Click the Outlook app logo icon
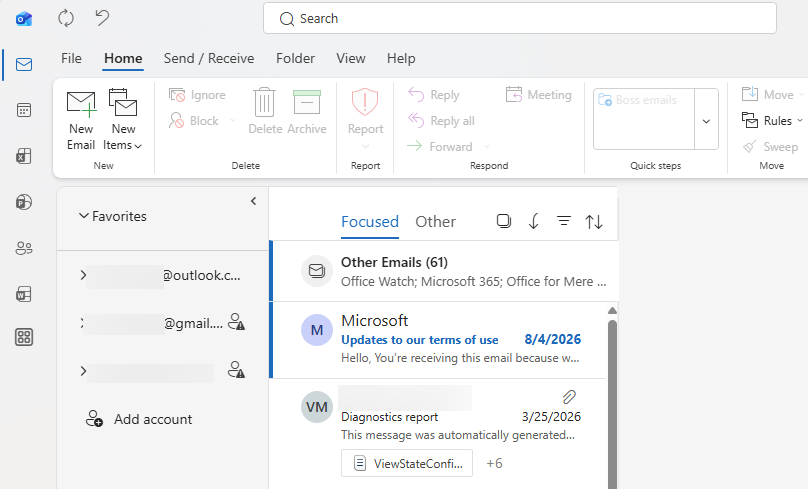 coord(24,19)
